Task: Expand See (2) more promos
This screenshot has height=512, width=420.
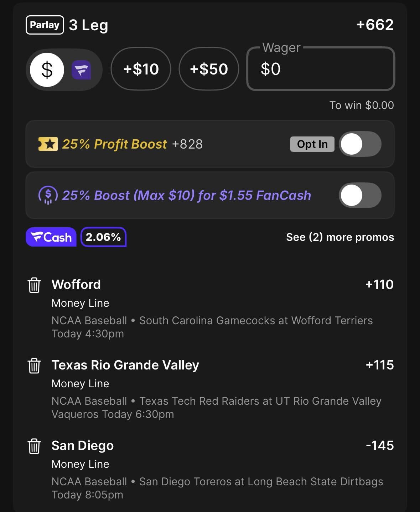Action: 340,237
